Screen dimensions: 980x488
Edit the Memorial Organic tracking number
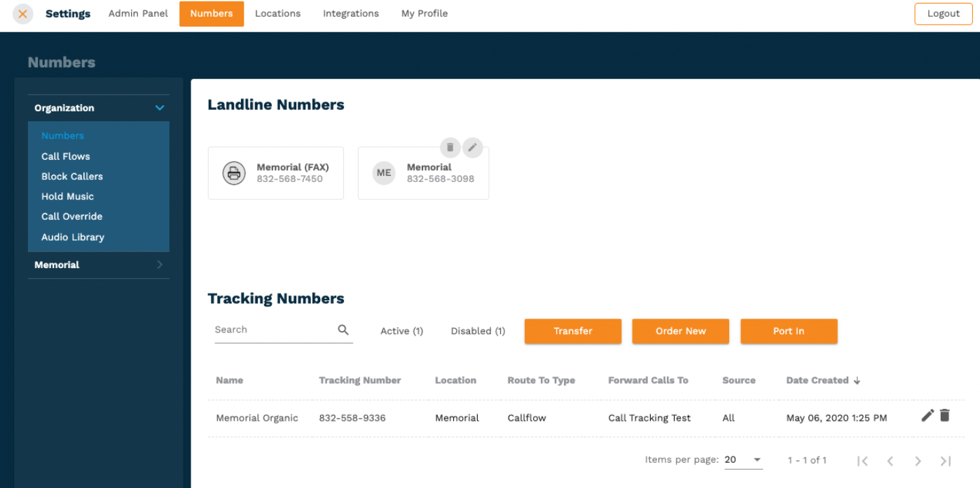coord(927,416)
